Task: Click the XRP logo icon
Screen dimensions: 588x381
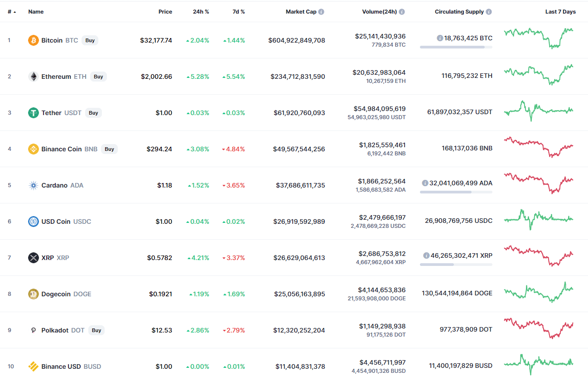Action: tap(34, 258)
